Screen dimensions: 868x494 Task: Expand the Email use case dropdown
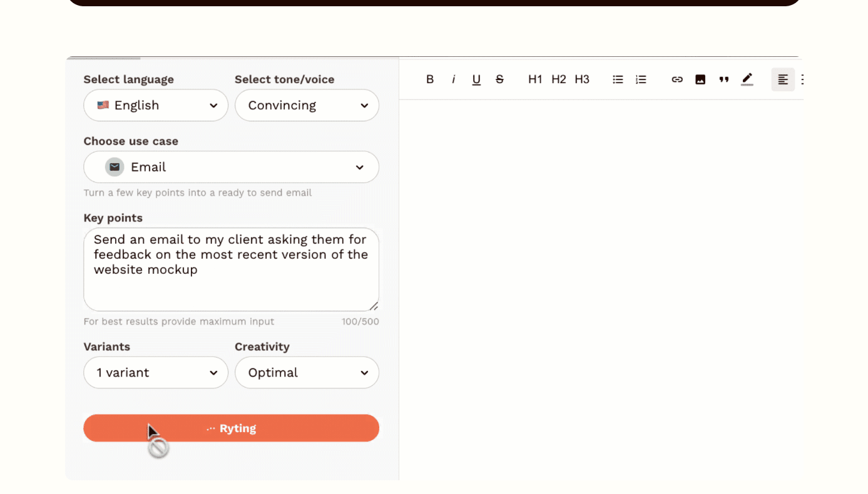click(231, 167)
